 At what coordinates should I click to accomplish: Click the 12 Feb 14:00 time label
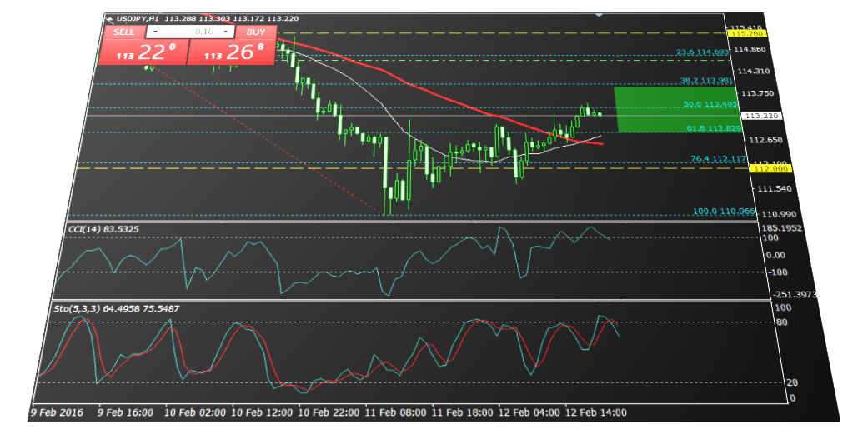click(x=596, y=412)
